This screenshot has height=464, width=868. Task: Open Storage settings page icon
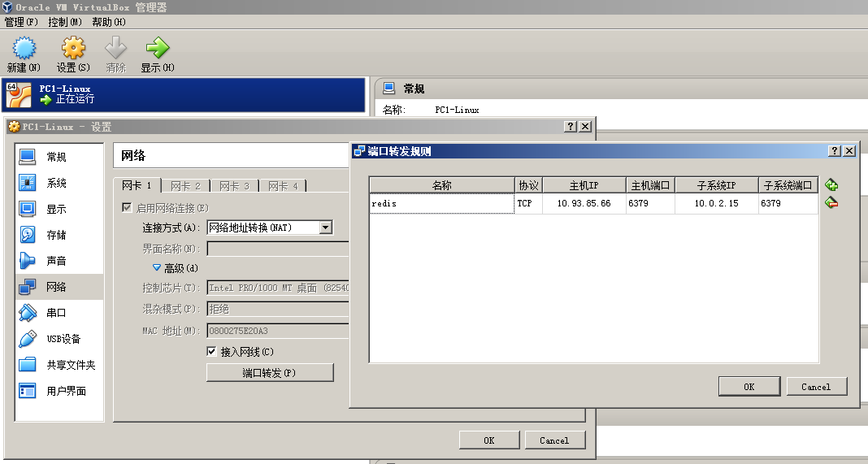click(27, 235)
